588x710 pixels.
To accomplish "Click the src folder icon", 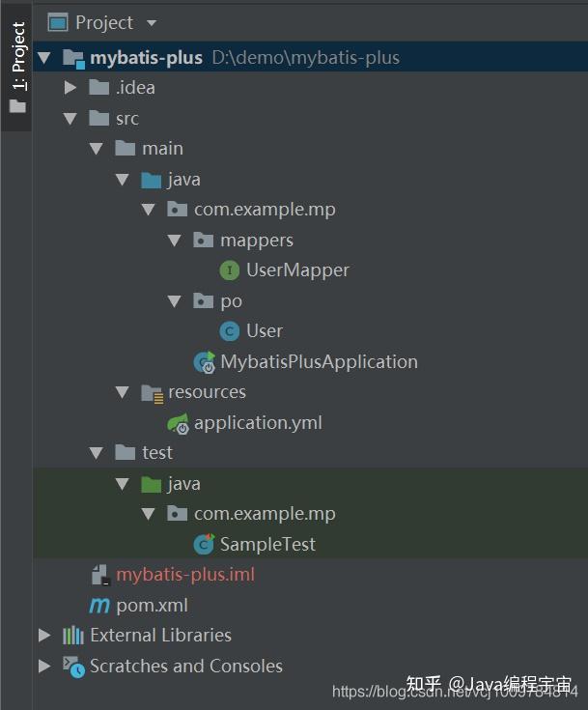I will (x=99, y=118).
